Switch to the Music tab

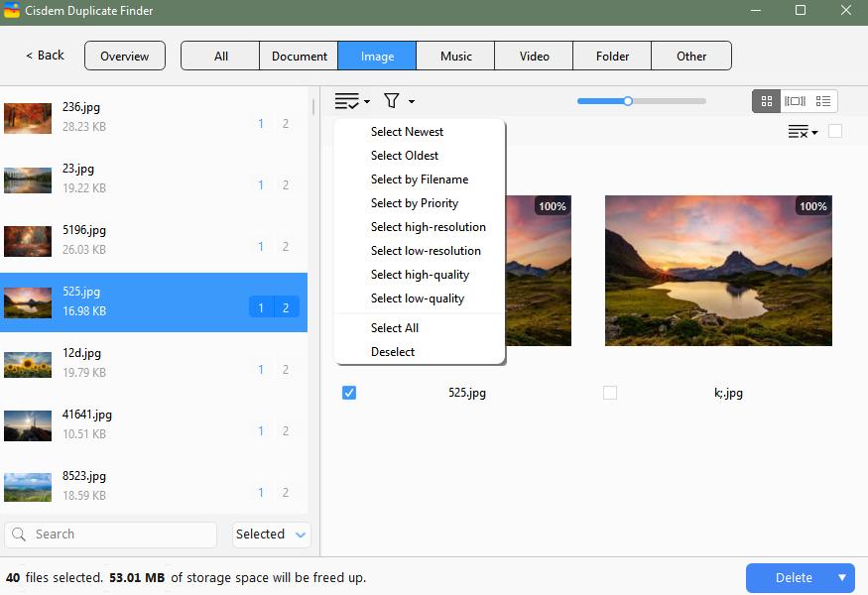click(454, 57)
